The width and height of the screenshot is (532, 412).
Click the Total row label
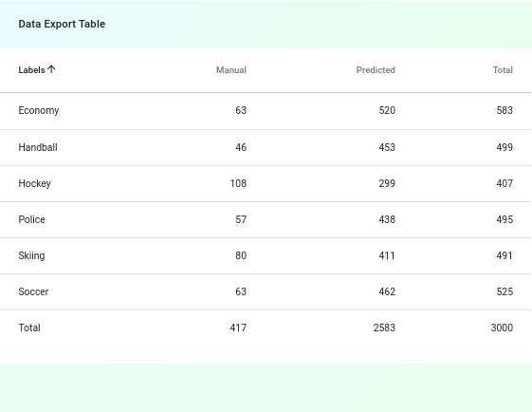tap(29, 328)
